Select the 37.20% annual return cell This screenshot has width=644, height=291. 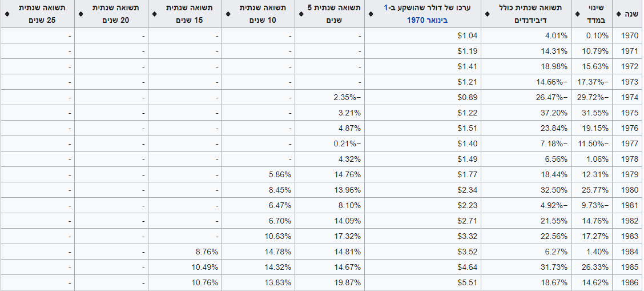(554, 113)
